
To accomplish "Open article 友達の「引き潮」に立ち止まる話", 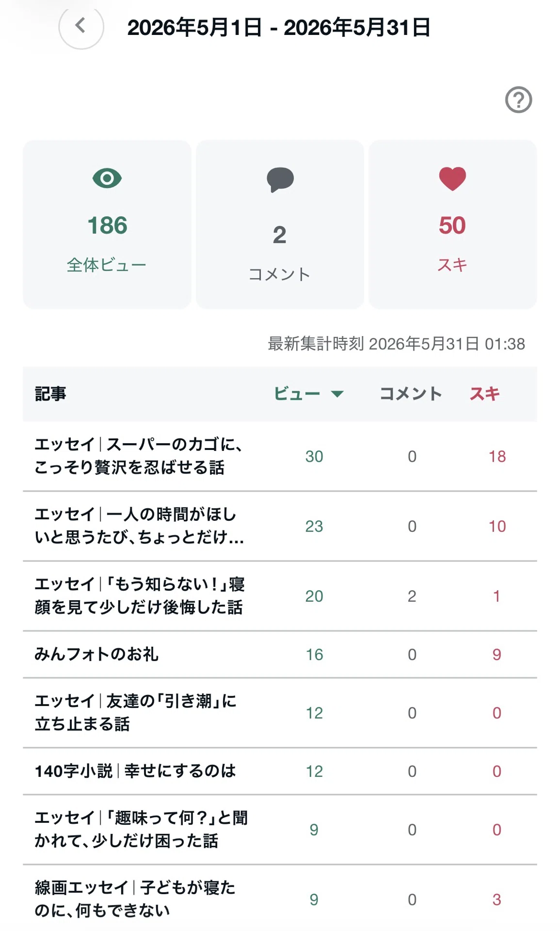I will click(280, 713).
